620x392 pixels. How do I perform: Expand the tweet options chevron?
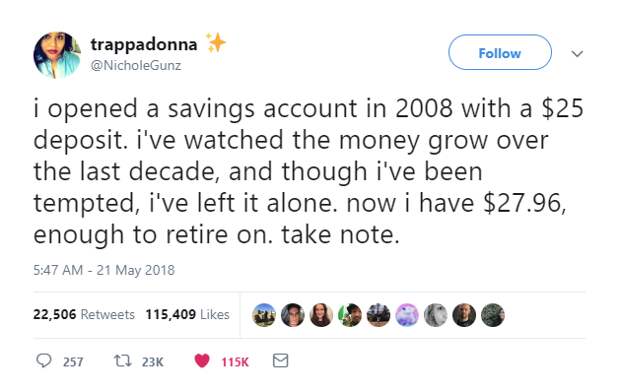click(x=577, y=53)
